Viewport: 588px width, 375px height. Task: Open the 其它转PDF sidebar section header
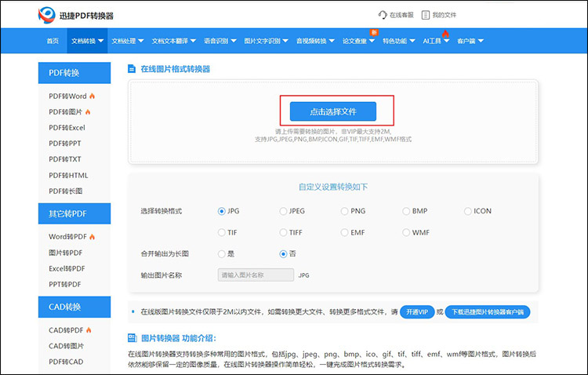(74, 213)
